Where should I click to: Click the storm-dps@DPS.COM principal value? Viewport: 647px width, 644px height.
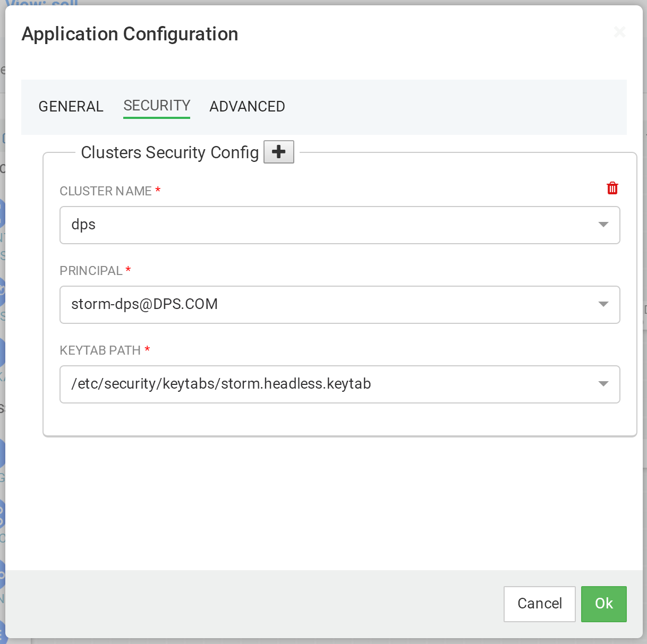coord(144,304)
